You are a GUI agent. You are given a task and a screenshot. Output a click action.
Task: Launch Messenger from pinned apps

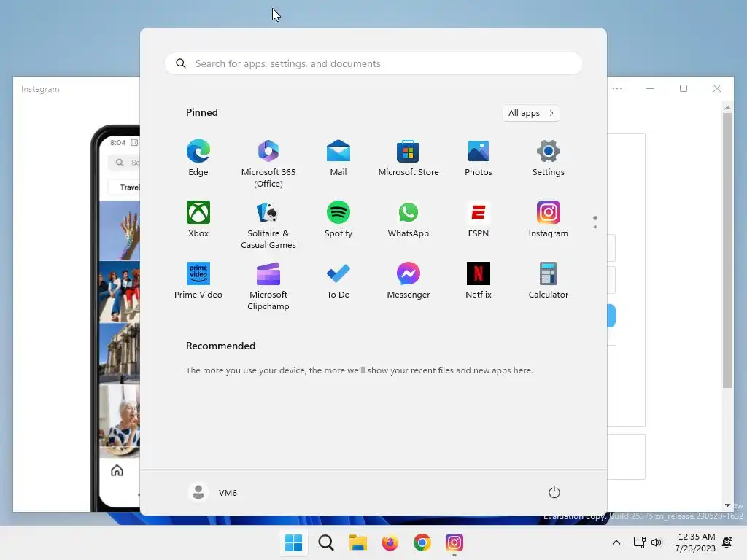point(409,281)
